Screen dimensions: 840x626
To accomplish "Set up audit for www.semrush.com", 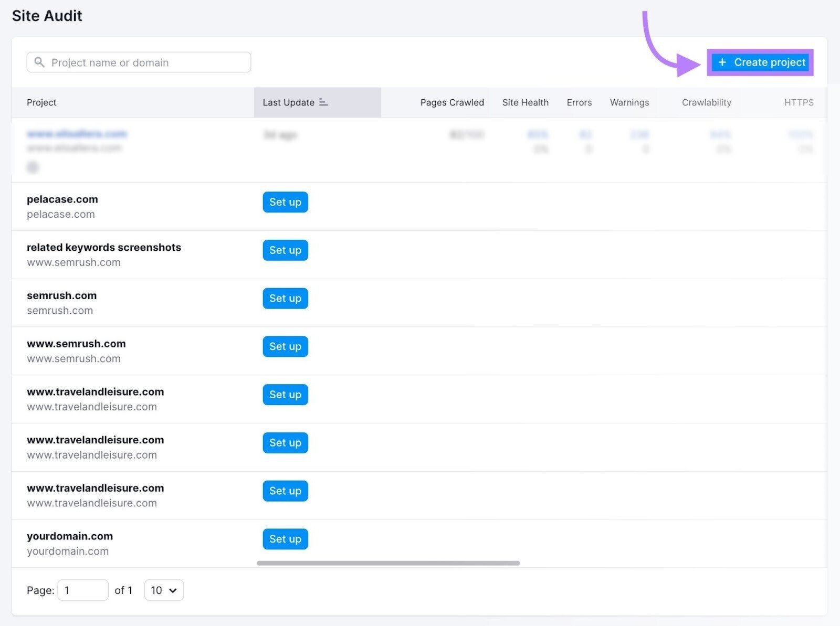I will (x=285, y=346).
